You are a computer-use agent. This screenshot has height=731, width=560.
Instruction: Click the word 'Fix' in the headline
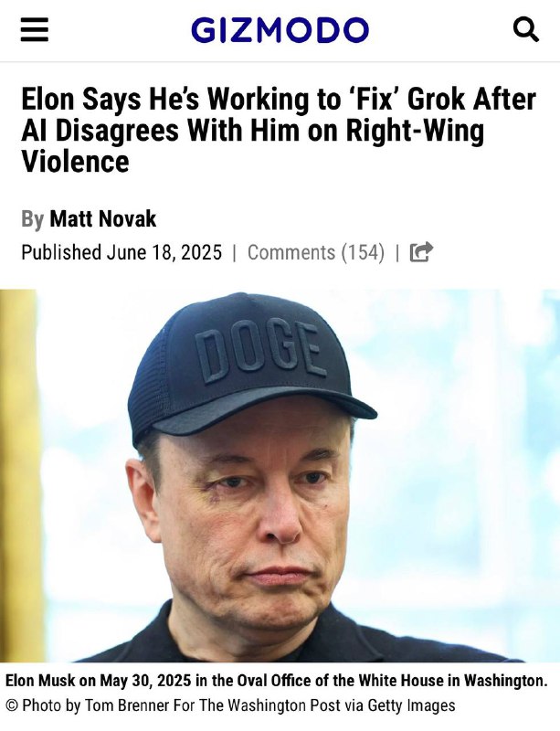[375, 99]
